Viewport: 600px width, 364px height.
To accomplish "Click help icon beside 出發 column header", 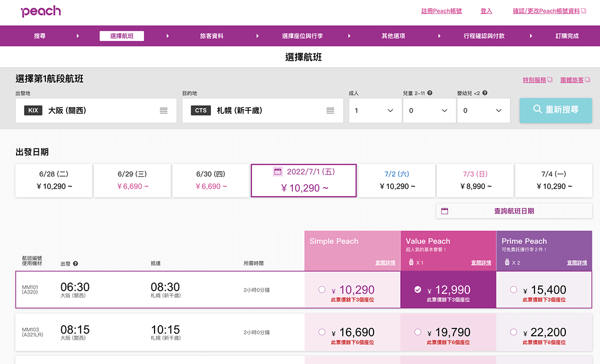I will coord(75,263).
